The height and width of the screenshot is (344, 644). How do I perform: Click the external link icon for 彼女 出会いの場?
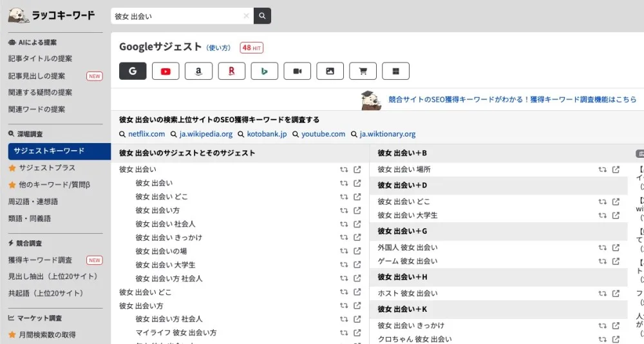pos(357,251)
